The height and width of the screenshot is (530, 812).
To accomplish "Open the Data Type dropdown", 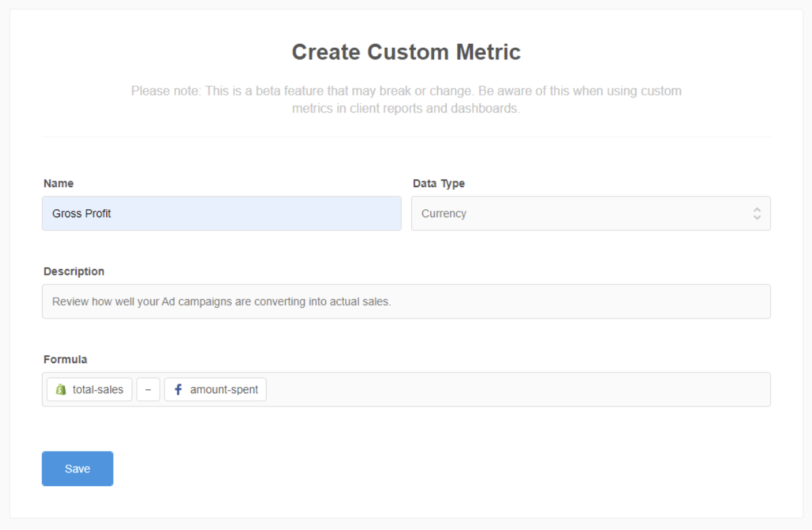I will (590, 213).
